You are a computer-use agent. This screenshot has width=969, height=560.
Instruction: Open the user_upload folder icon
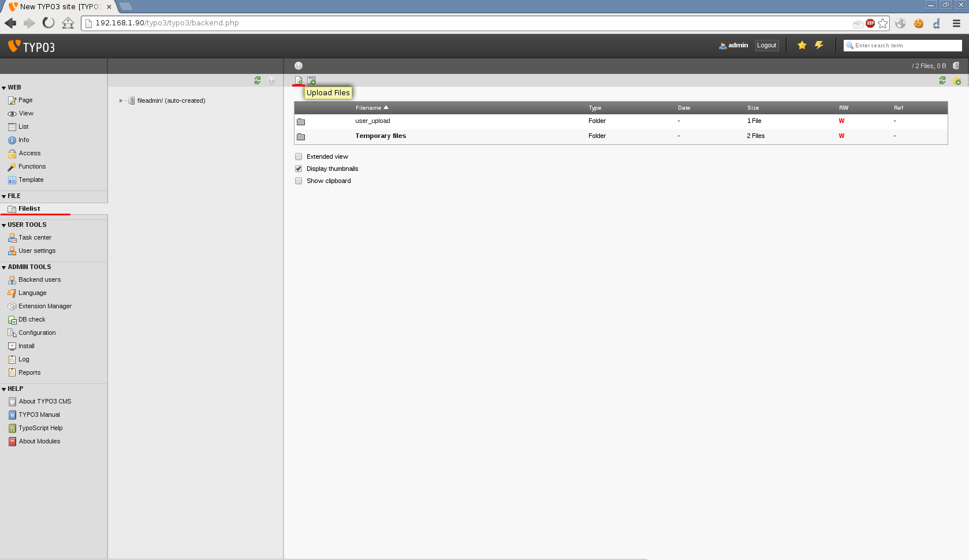301,121
